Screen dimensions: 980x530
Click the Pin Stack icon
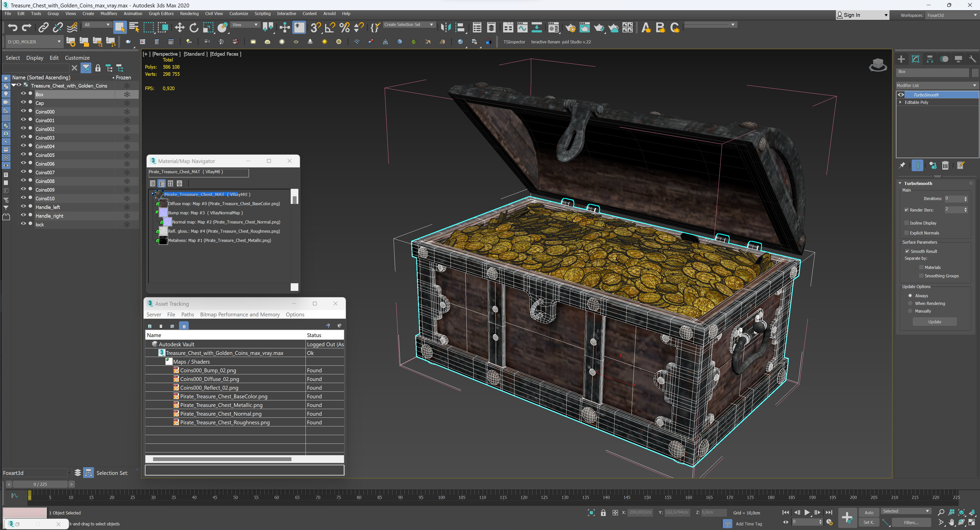click(x=902, y=165)
